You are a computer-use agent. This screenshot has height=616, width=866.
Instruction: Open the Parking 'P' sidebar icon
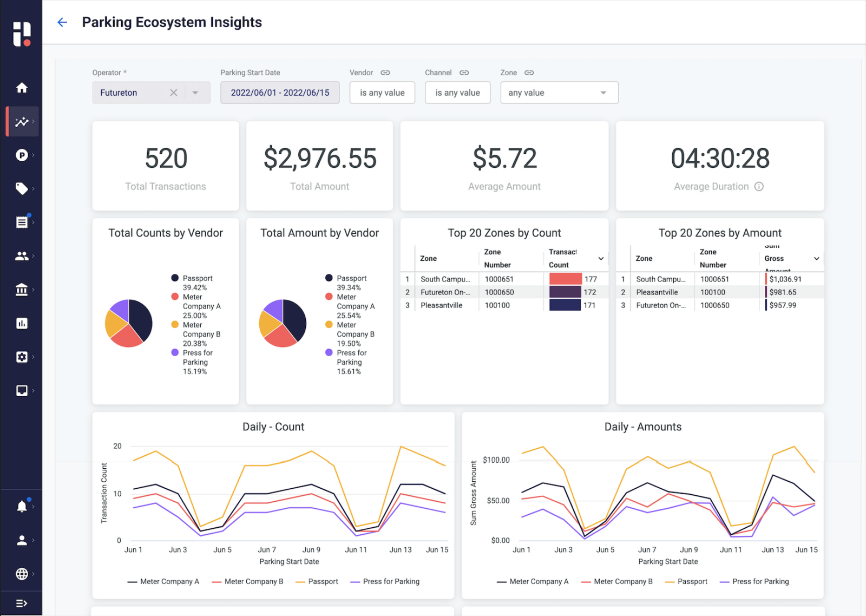click(x=22, y=155)
